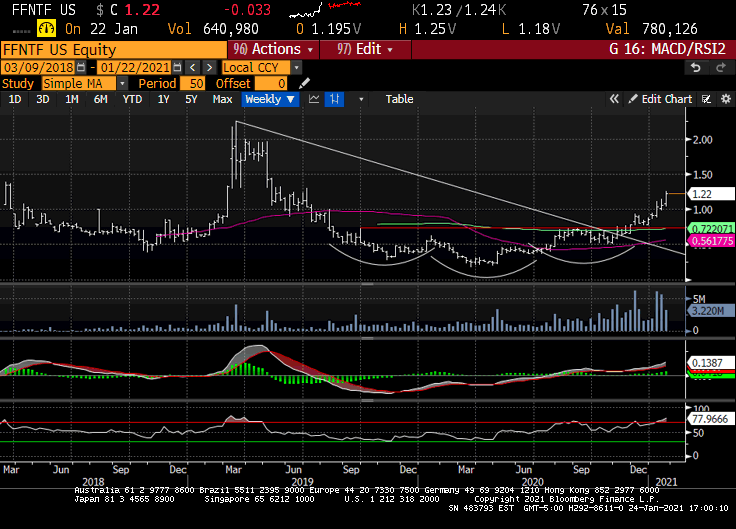Grab divider handle between MACD and RSI panels
The width and height of the screenshot is (736, 529).
(368, 400)
